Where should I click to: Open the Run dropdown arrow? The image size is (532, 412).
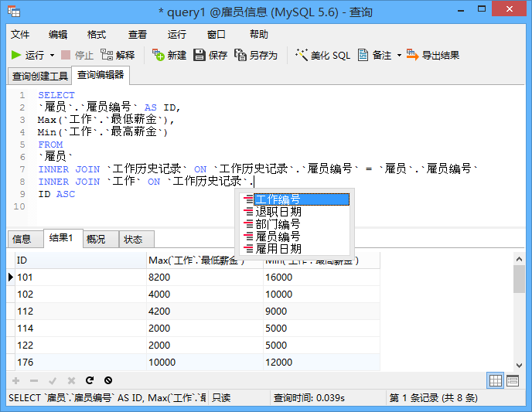coord(52,56)
